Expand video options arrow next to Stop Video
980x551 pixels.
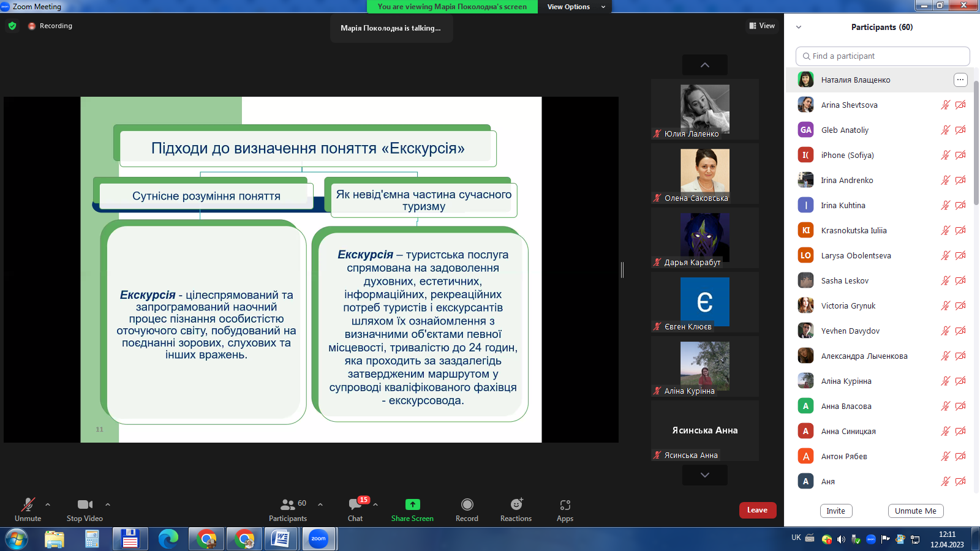coord(108,504)
